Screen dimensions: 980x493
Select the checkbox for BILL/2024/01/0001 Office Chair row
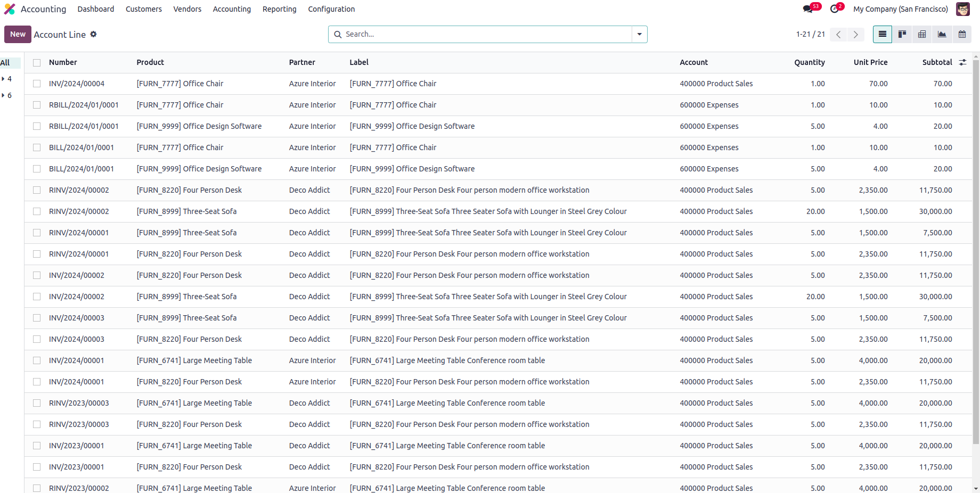coord(37,147)
